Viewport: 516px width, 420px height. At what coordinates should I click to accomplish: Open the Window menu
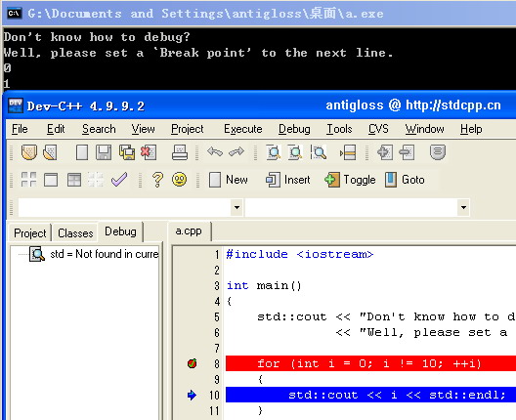424,129
